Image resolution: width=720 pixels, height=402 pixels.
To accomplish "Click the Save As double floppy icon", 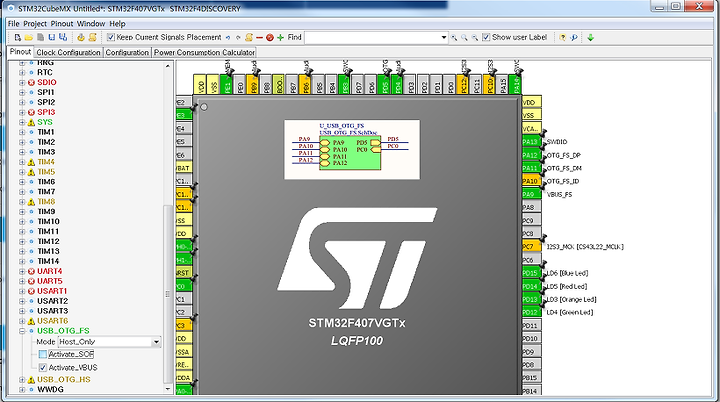I will (x=63, y=38).
